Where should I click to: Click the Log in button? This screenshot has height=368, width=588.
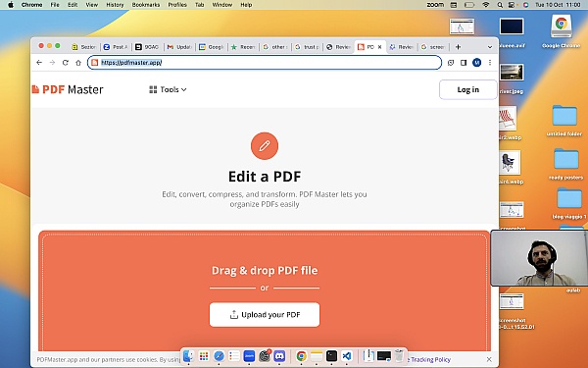pos(468,89)
